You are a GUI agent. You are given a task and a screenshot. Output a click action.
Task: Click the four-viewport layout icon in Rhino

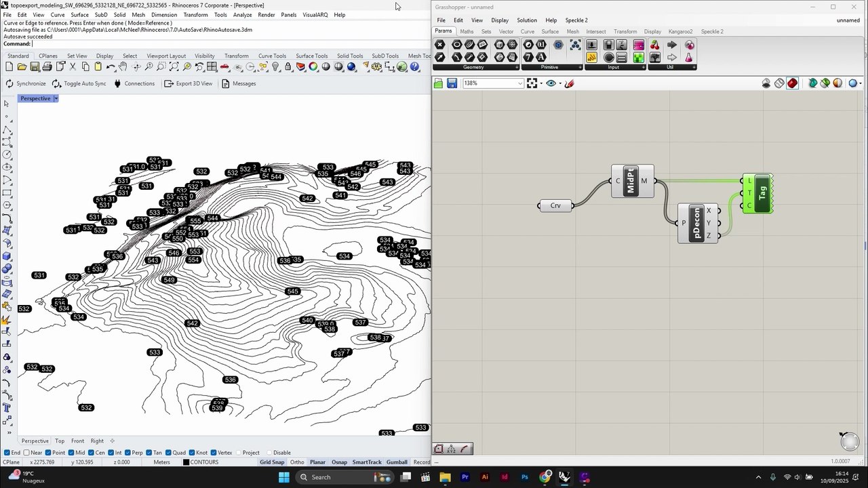pos(212,66)
